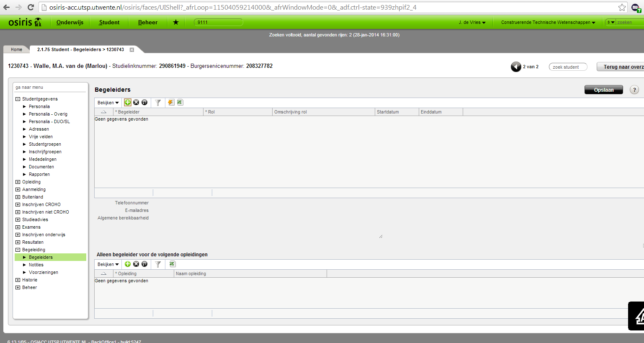Switch to Home tab
644x343 pixels.
16,49
